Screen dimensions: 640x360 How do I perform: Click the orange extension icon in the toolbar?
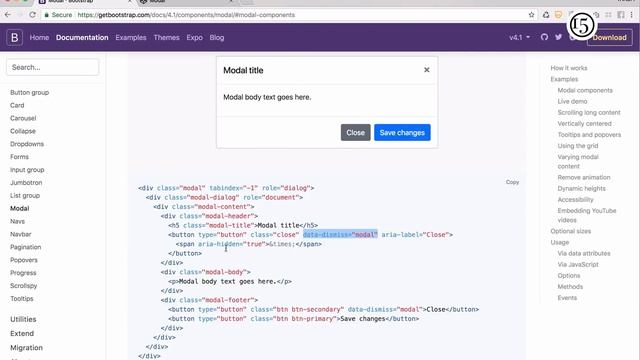pyautogui.click(x=558, y=15)
